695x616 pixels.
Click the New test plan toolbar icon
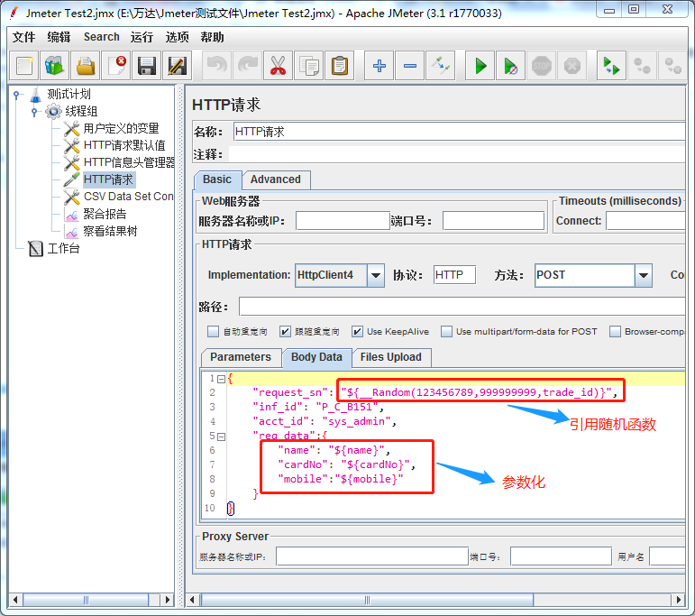(x=24, y=66)
